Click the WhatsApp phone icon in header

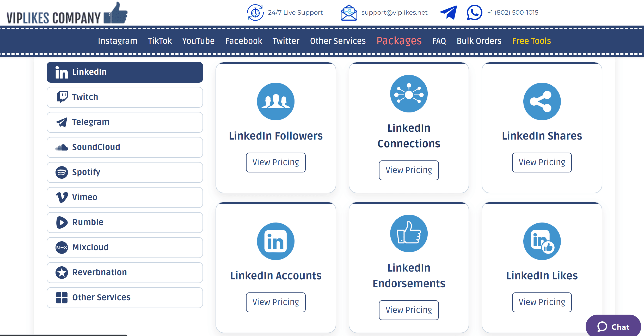[474, 13]
